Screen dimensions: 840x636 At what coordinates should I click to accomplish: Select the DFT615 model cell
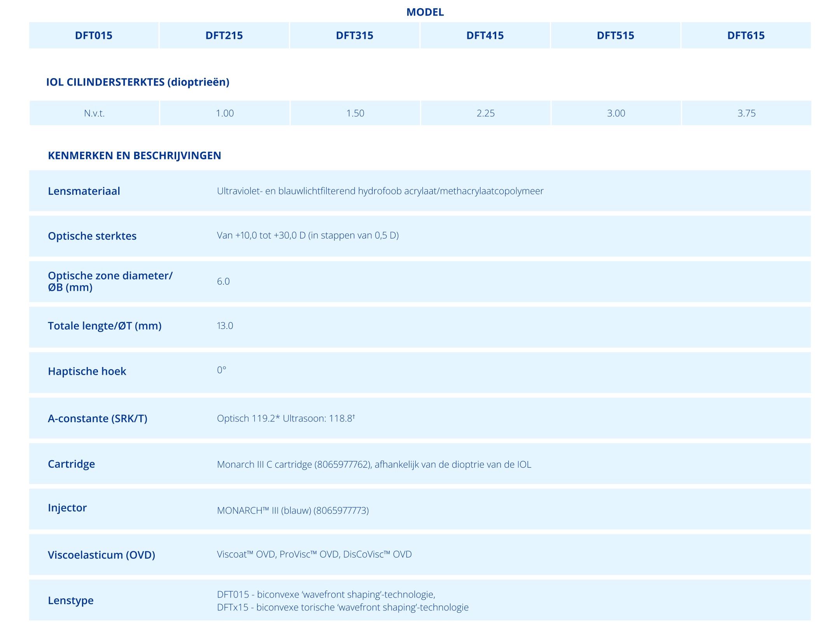pos(746,35)
